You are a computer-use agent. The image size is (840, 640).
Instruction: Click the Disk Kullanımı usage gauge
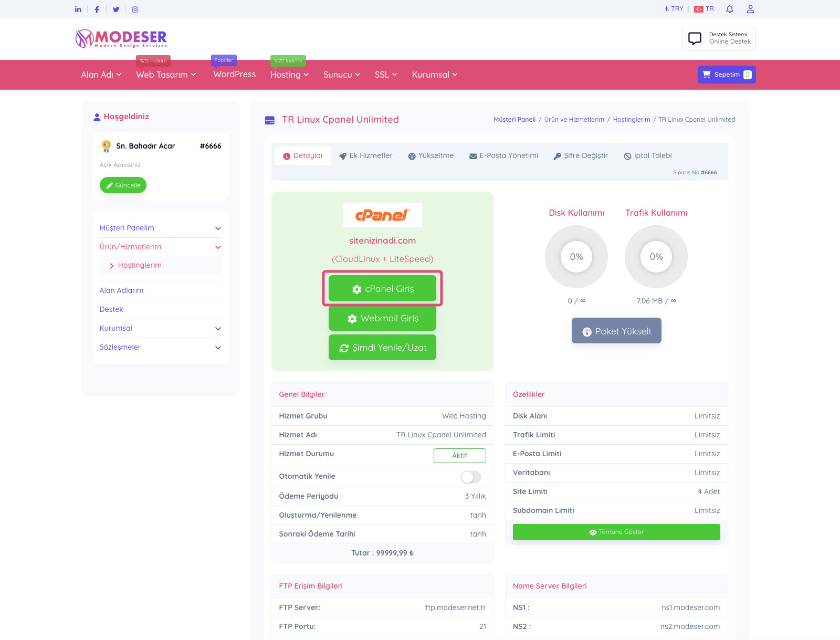576,257
